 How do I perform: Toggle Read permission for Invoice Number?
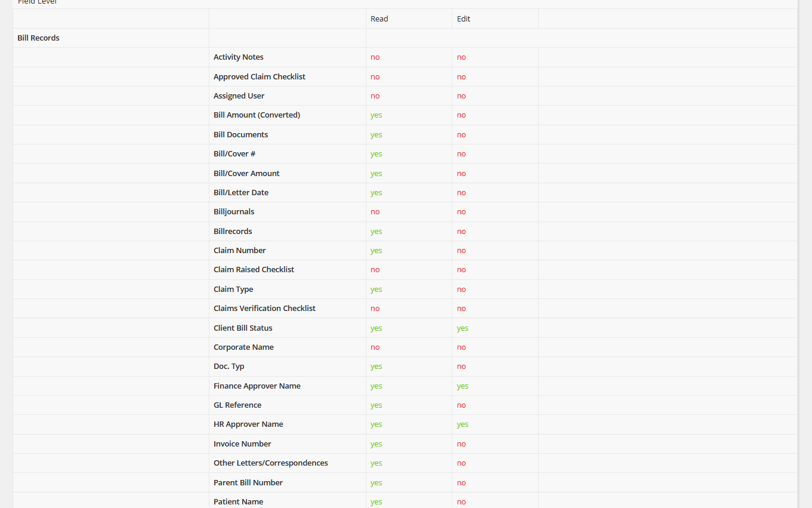376,444
